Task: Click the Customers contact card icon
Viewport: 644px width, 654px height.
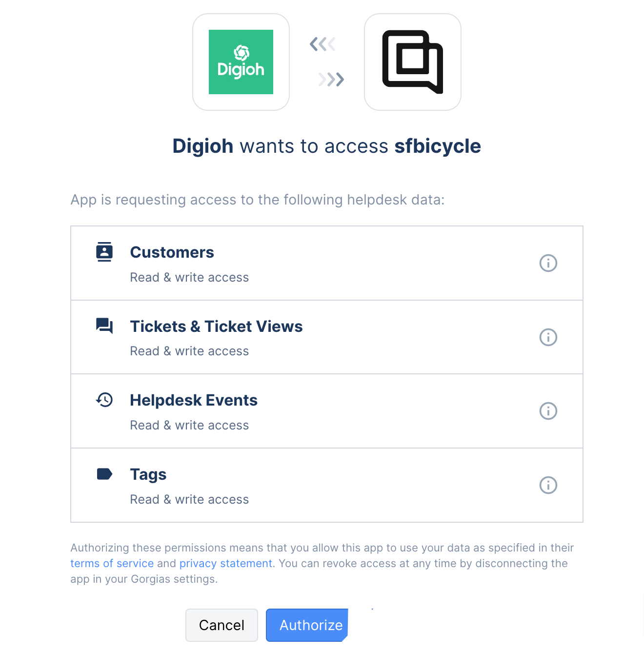Action: point(104,252)
